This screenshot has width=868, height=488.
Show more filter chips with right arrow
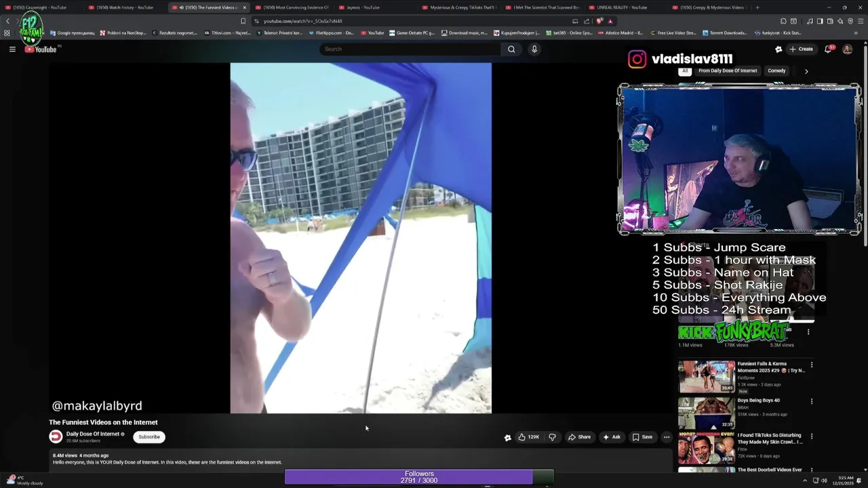tap(806, 71)
